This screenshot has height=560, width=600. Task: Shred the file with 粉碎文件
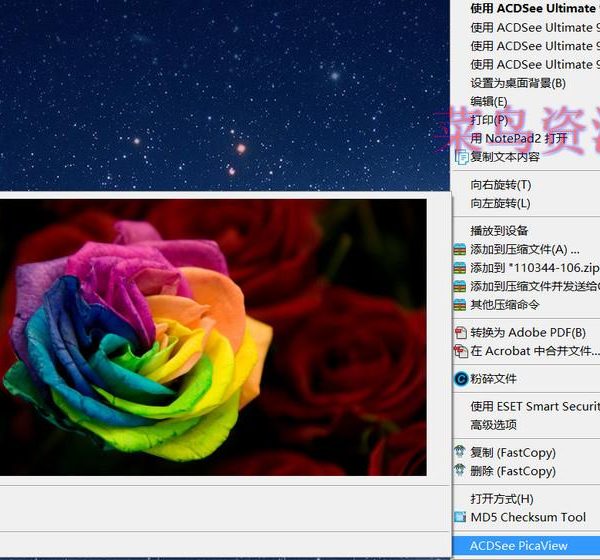click(x=493, y=379)
